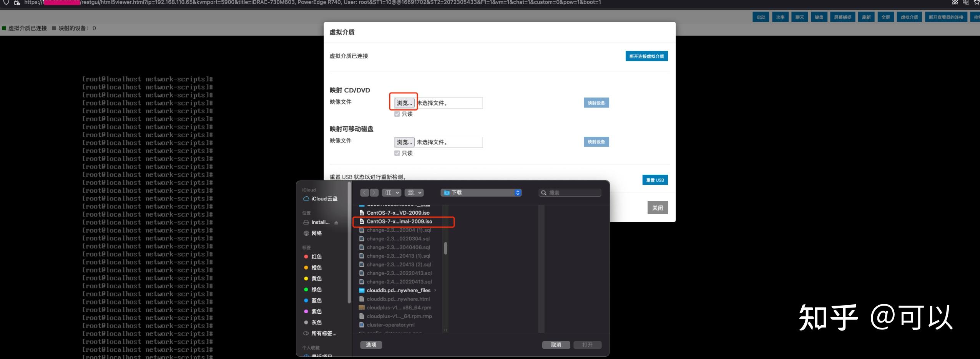Click 映射设备 for CD/DVD

(x=596, y=103)
